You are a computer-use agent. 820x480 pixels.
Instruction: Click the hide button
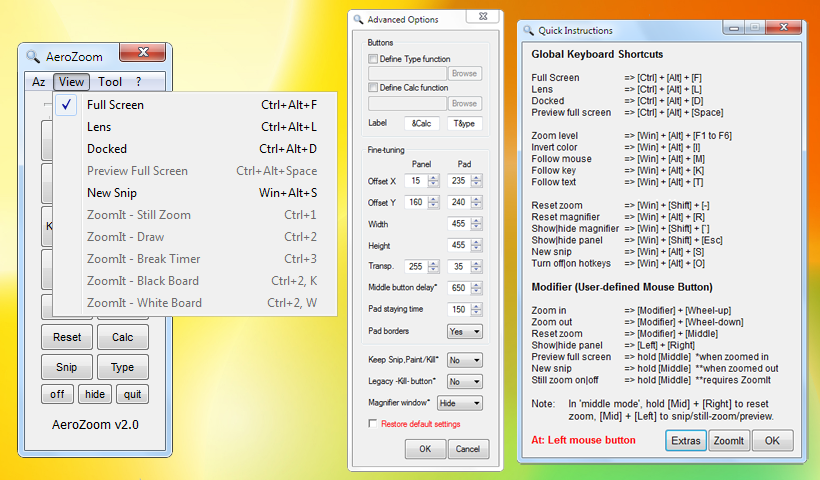click(x=95, y=394)
